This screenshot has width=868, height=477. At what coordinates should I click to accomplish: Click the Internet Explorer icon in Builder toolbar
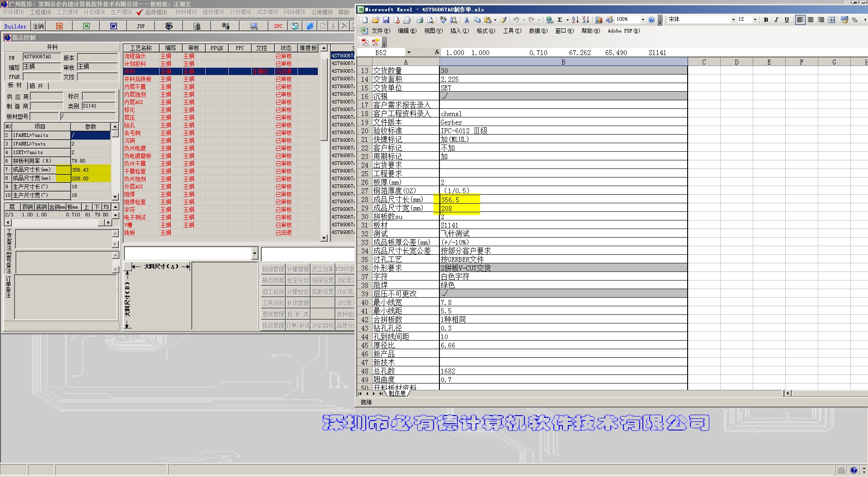[x=310, y=26]
